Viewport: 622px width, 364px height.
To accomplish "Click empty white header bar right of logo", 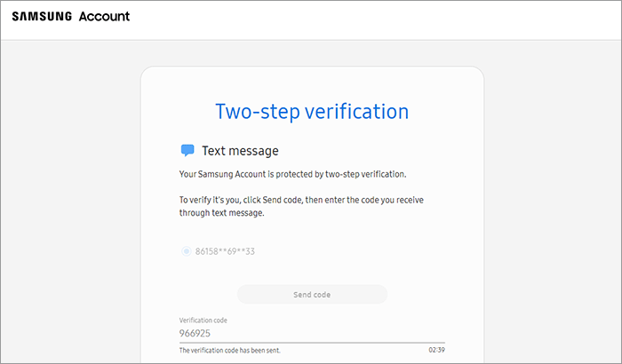I will tap(373, 18).
